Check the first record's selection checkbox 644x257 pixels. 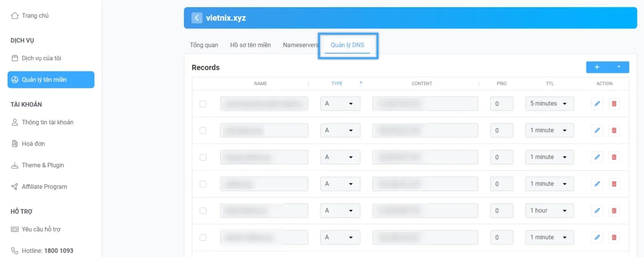coord(203,103)
